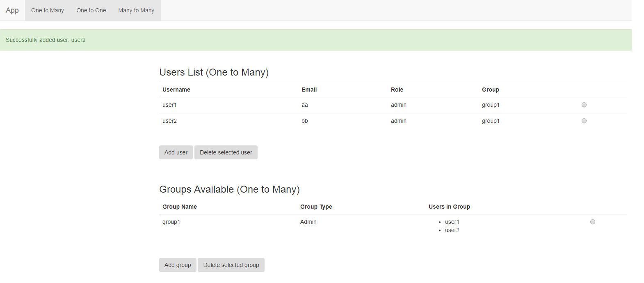Click the Group Name column header

tap(180, 207)
